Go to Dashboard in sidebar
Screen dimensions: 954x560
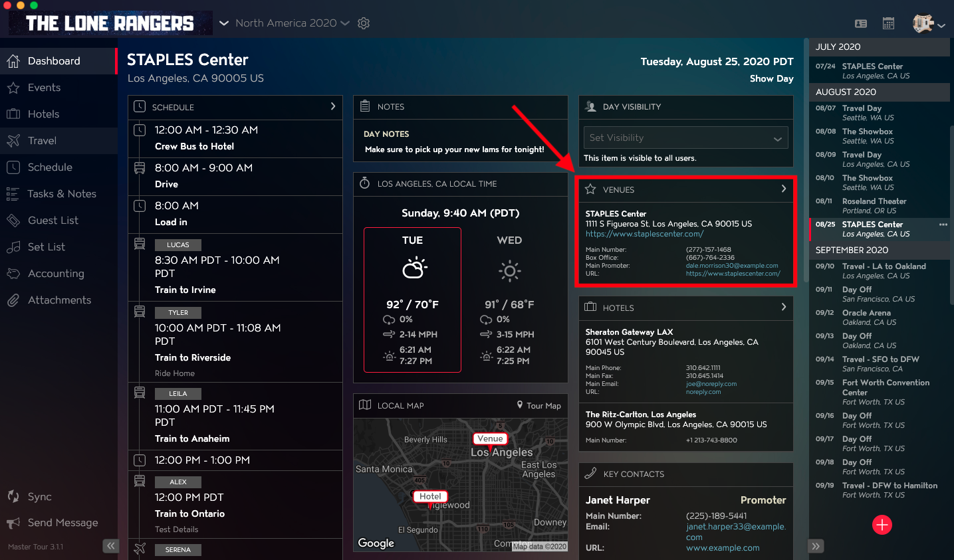click(x=59, y=61)
